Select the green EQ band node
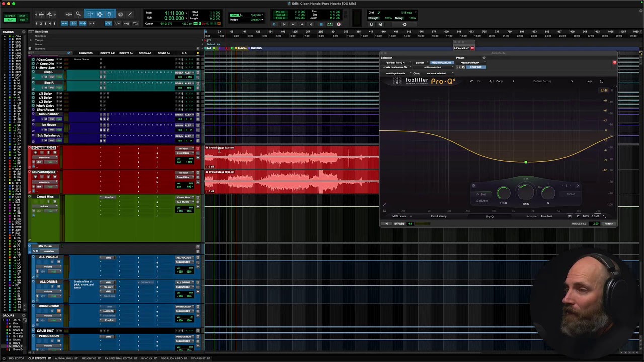The width and height of the screenshot is (644, 362). 526,162
